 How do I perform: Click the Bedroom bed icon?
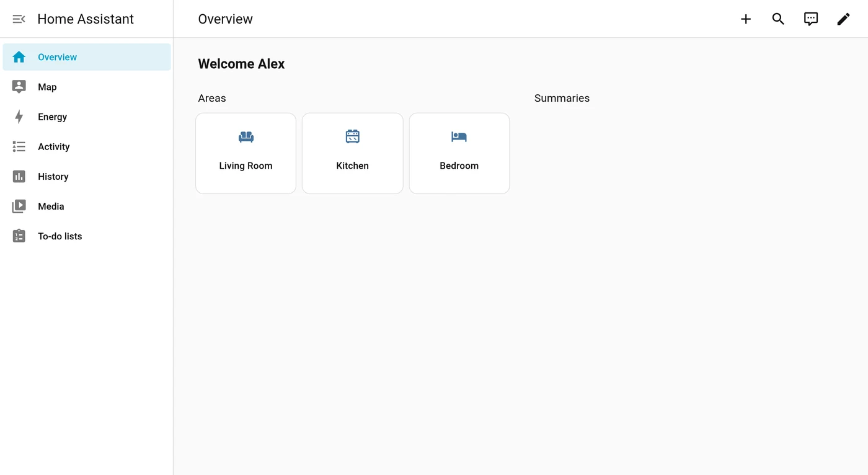459,136
